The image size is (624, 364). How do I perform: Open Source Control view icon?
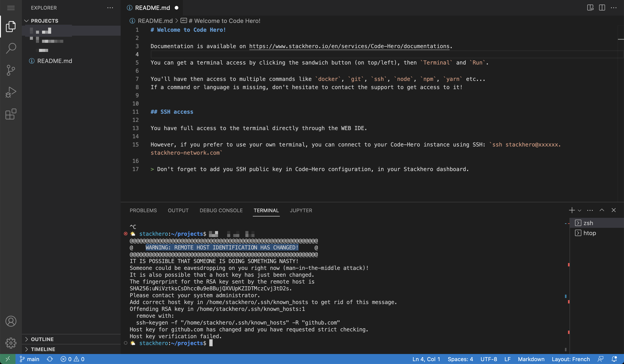11,70
